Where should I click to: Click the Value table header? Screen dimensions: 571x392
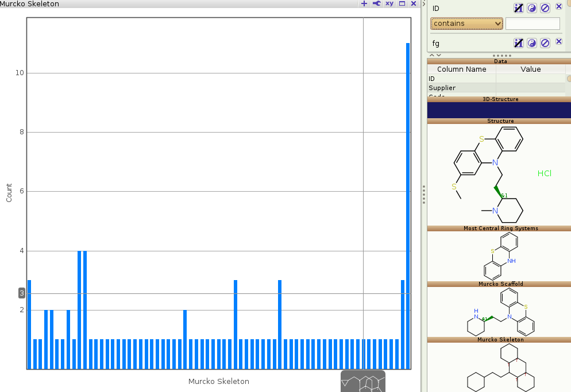(x=530, y=69)
